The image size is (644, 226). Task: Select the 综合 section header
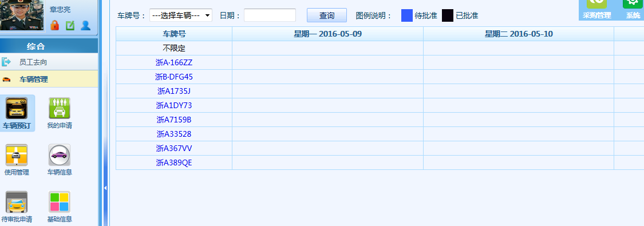tap(49, 46)
